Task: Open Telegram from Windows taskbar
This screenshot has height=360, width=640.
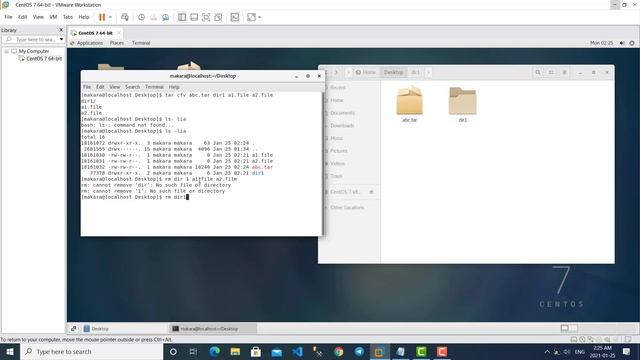Action: click(359, 351)
